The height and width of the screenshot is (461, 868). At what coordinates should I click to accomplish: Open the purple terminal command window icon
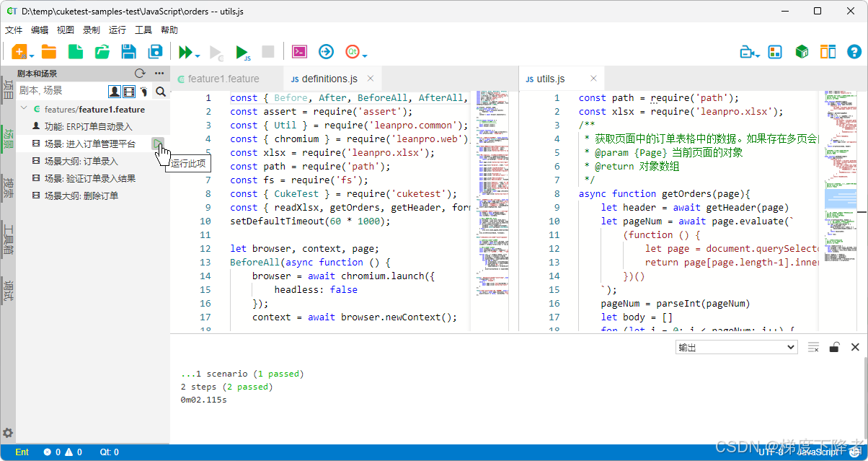(299, 52)
